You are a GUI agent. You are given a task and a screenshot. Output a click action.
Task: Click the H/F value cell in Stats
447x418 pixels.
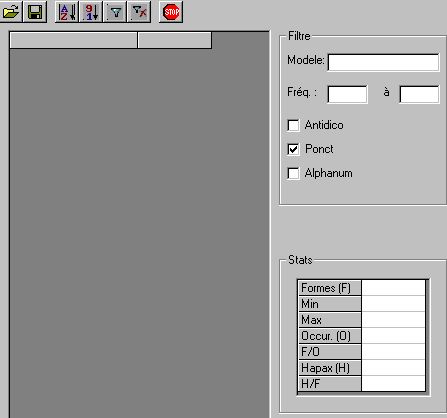tap(393, 384)
